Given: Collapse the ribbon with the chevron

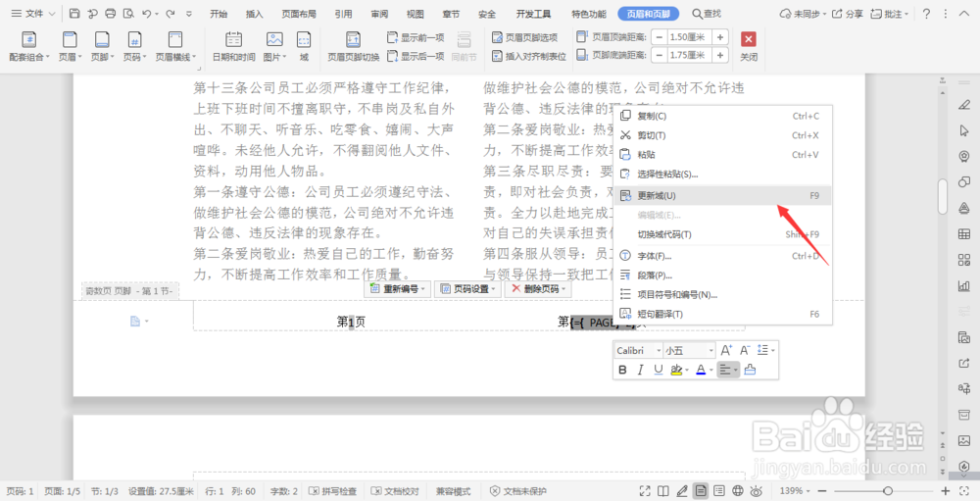Looking at the screenshot, I should coord(964,13).
